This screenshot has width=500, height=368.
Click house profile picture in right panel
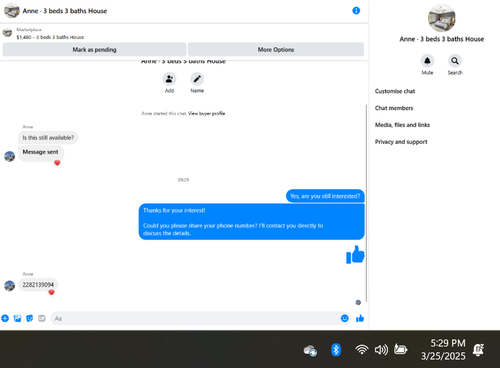click(x=442, y=18)
